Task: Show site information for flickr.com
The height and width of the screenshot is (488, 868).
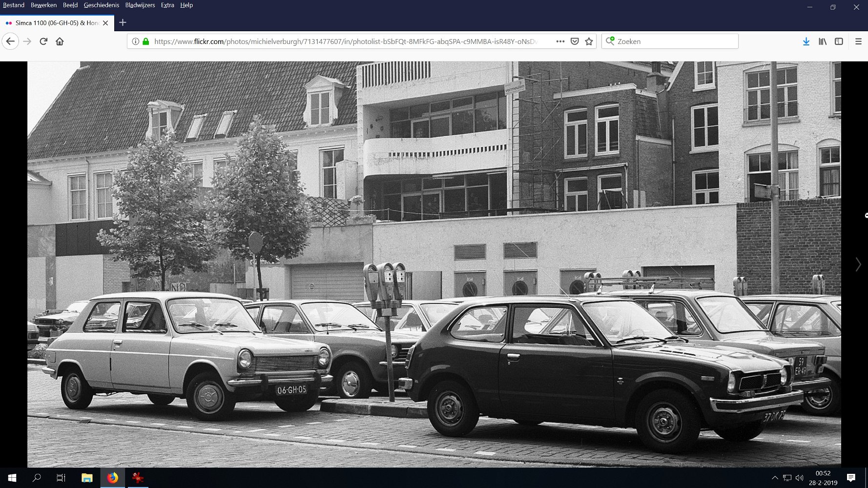Action: pos(136,41)
